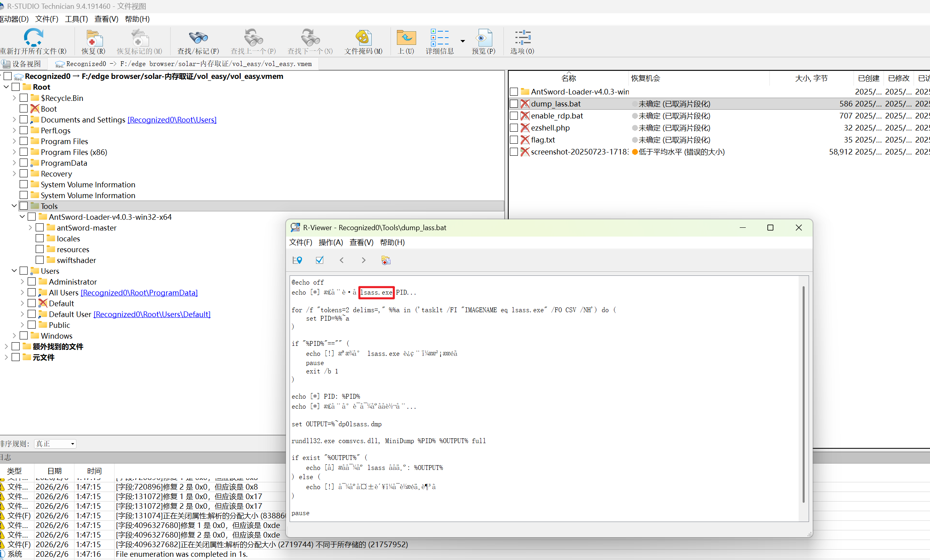Open Preview (预览) tool
The width and height of the screenshot is (930, 560).
click(x=483, y=39)
